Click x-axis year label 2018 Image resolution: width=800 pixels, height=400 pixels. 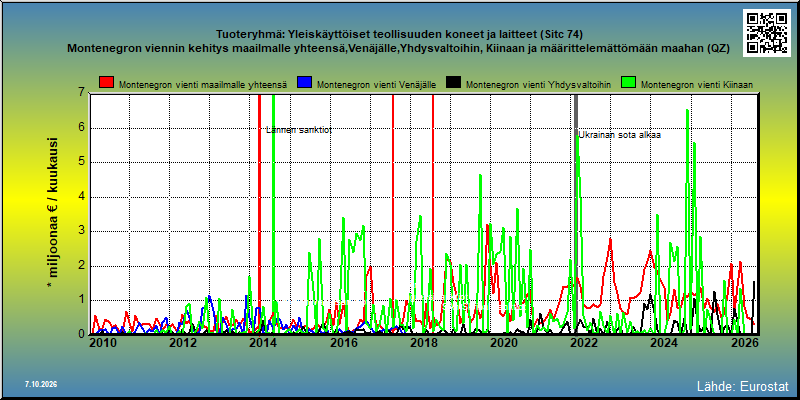tap(423, 343)
